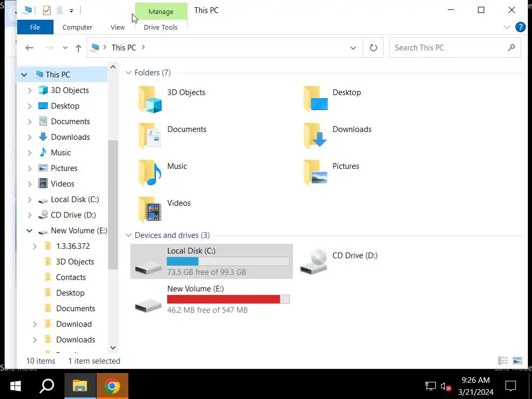
Task: Expand Local Disk (C:) in the tree
Action: pos(30,200)
